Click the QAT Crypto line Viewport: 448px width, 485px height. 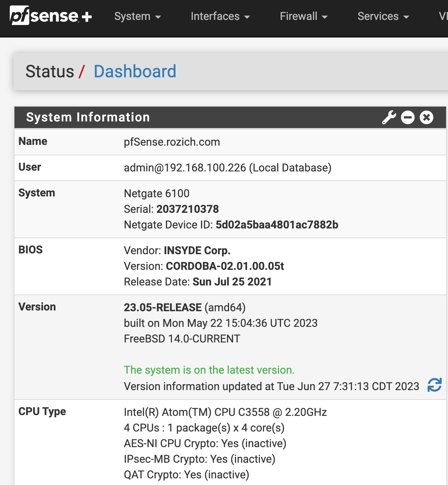point(187,474)
